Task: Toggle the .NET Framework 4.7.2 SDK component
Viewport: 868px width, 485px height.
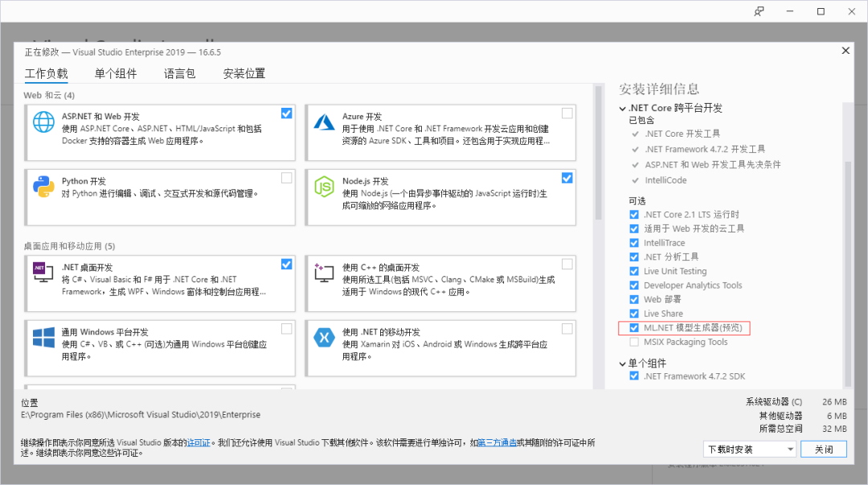Action: 634,376
